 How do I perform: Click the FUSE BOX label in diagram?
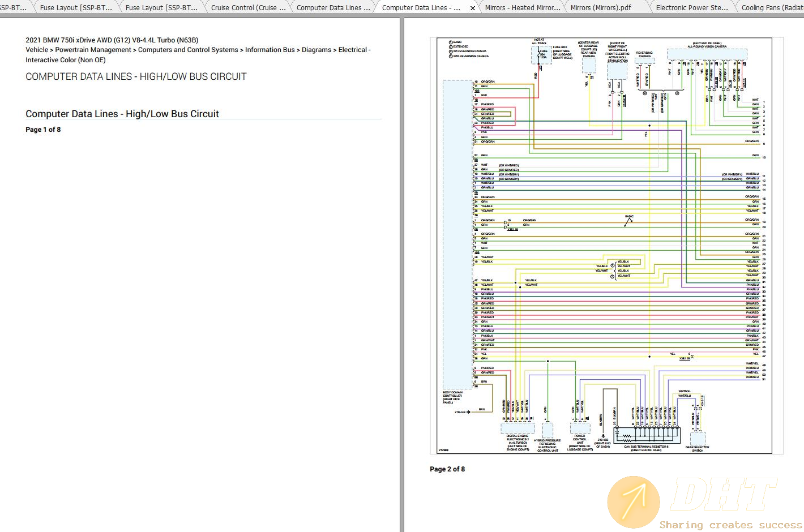[x=563, y=53]
